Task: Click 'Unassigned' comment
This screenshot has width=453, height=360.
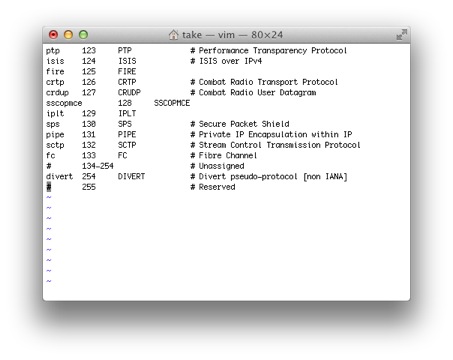Action: (222, 166)
